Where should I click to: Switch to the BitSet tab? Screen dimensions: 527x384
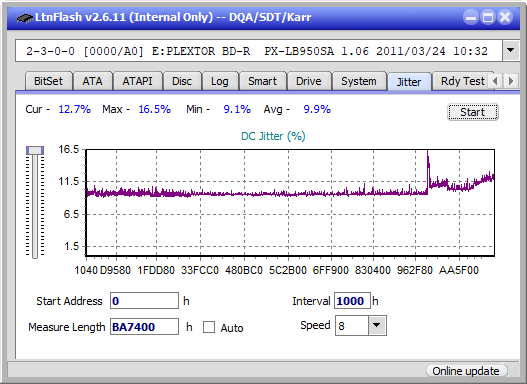pos(48,81)
